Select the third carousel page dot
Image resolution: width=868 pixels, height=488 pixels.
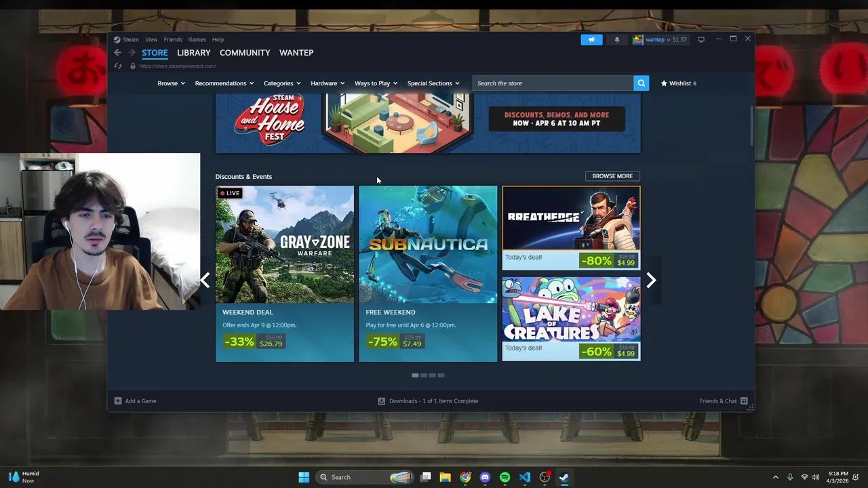click(x=432, y=375)
